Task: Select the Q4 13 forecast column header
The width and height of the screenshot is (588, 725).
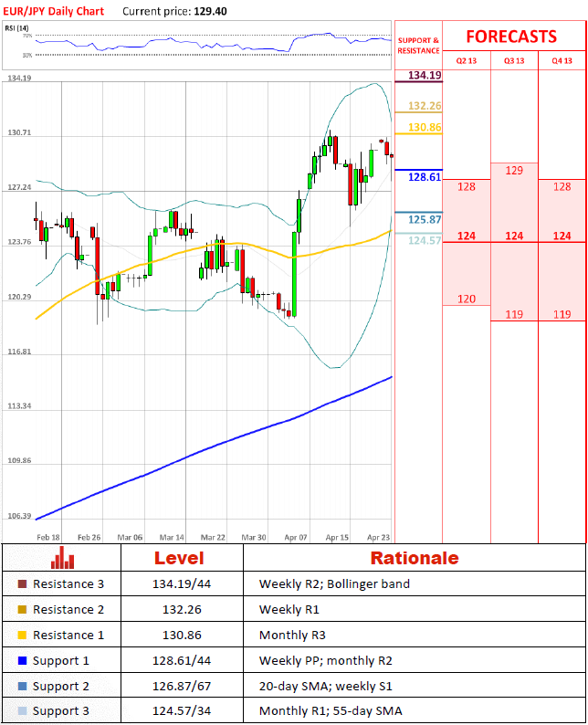Action: point(562,60)
